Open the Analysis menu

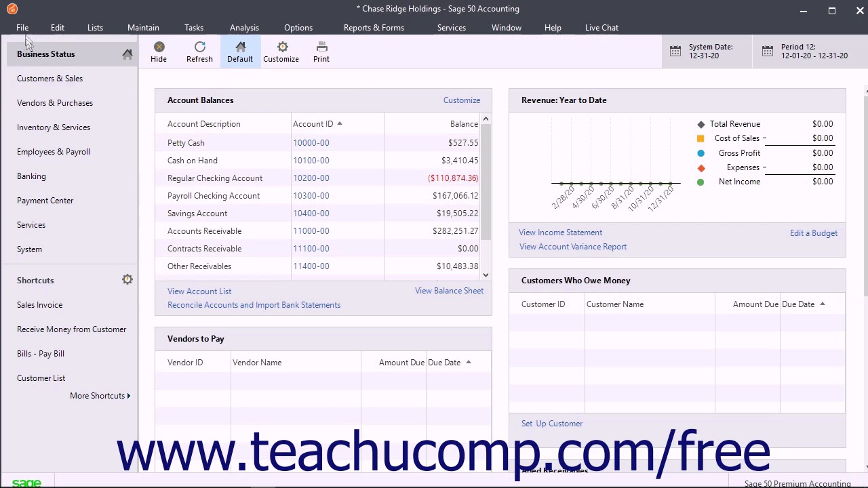(244, 28)
